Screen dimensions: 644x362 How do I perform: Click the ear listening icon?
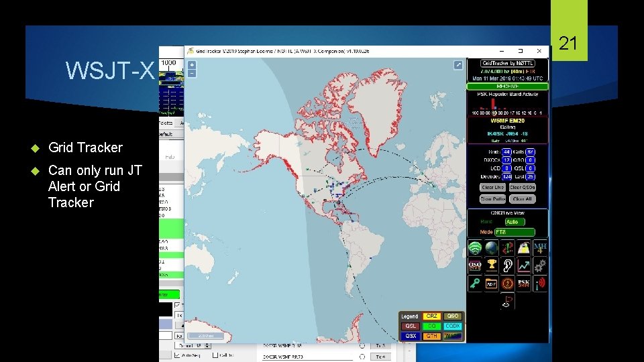tap(508, 265)
